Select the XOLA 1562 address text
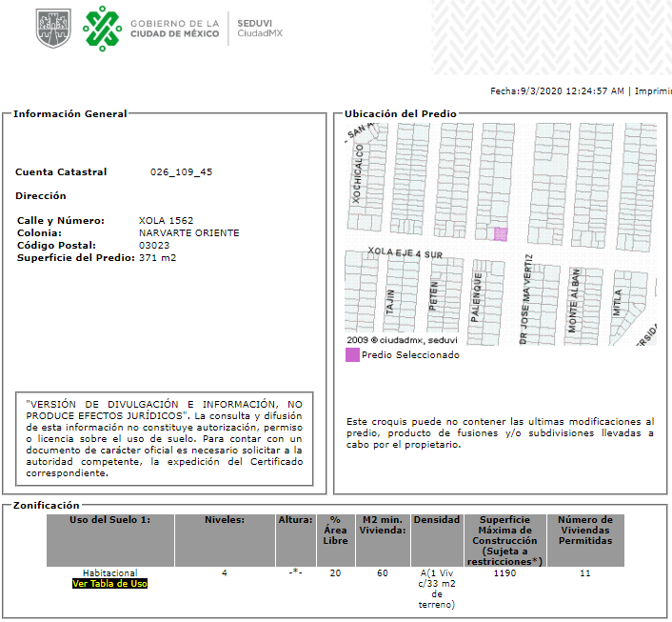This screenshot has width=672, height=622. [166, 220]
